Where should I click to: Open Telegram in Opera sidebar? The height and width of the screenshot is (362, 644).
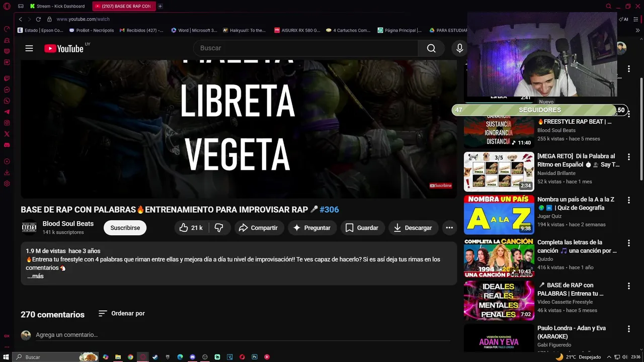pos(7,112)
